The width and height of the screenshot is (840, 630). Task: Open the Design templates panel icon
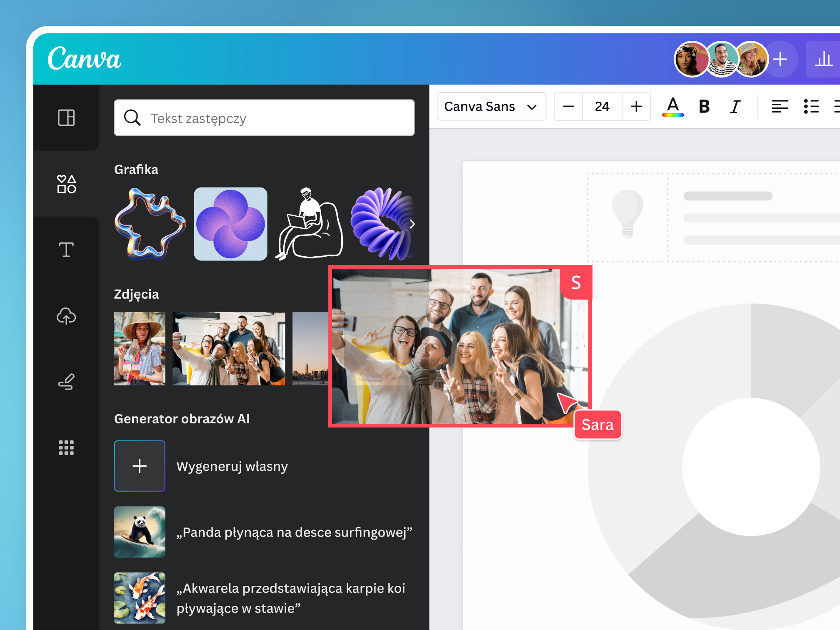(66, 118)
